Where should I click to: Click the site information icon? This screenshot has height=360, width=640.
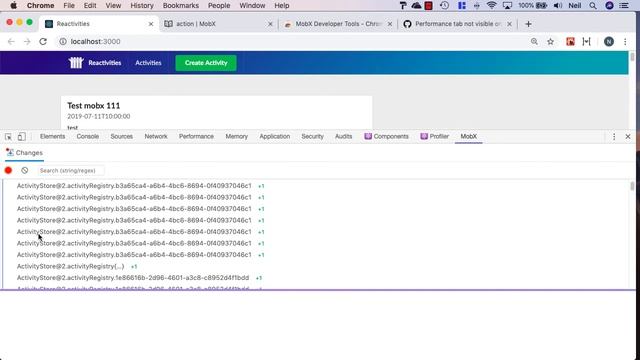[62, 42]
